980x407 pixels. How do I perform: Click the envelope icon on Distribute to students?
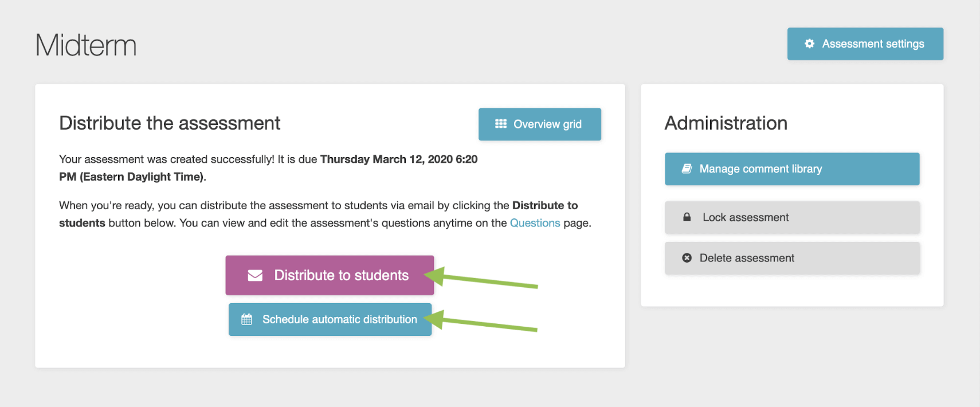pos(254,275)
